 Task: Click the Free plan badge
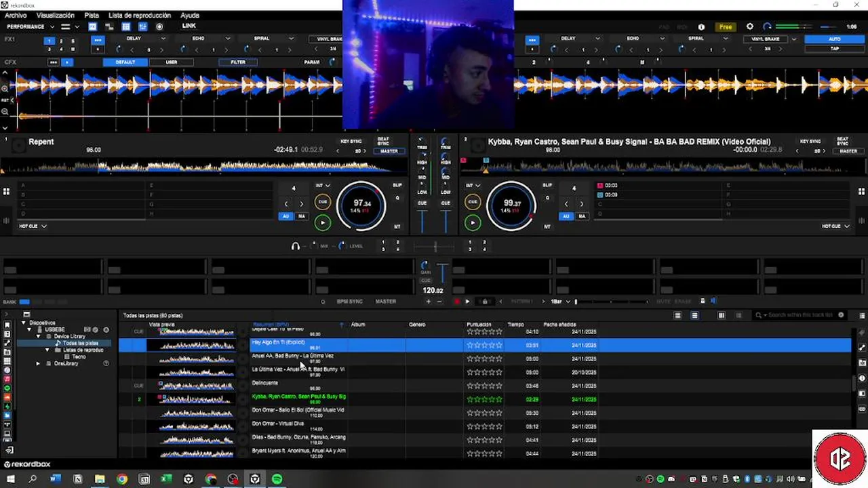726,27
